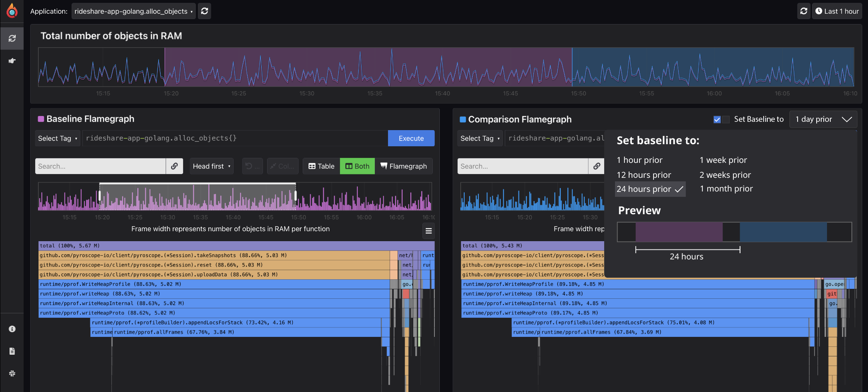The image size is (868, 392).
Task: Open the 1 day prior dropdown
Action: click(x=823, y=119)
